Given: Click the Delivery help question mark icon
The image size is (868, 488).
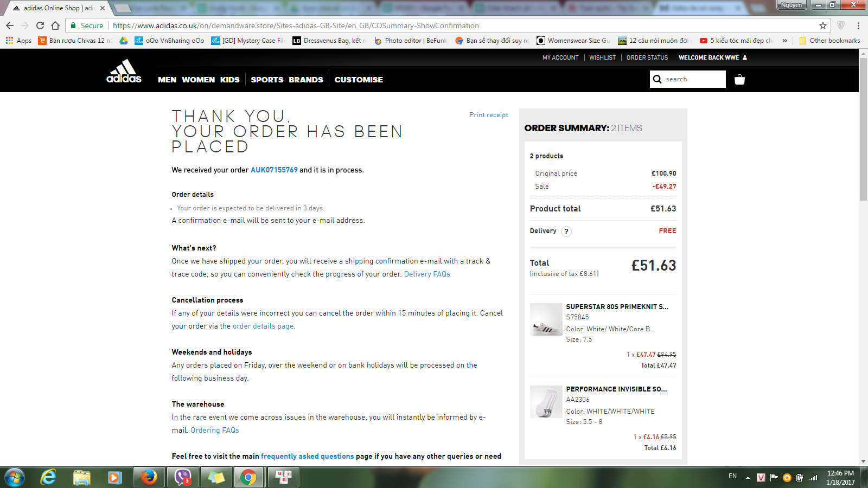Looking at the screenshot, I should [566, 232].
